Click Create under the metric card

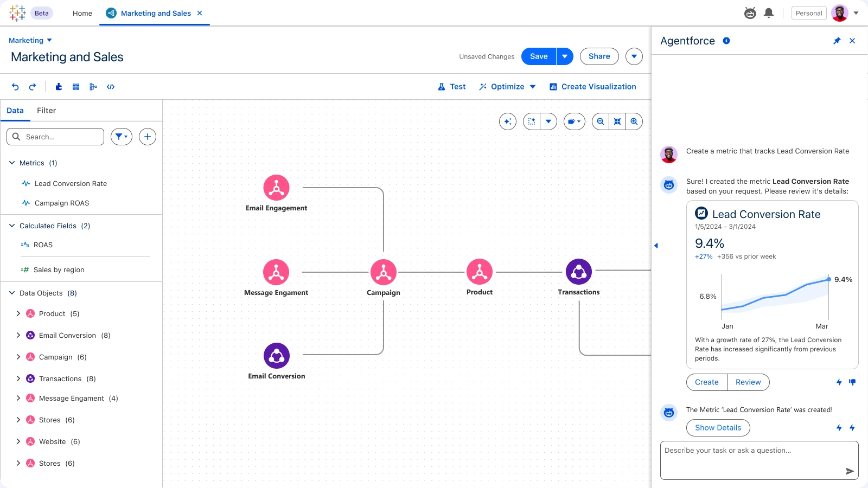(707, 382)
